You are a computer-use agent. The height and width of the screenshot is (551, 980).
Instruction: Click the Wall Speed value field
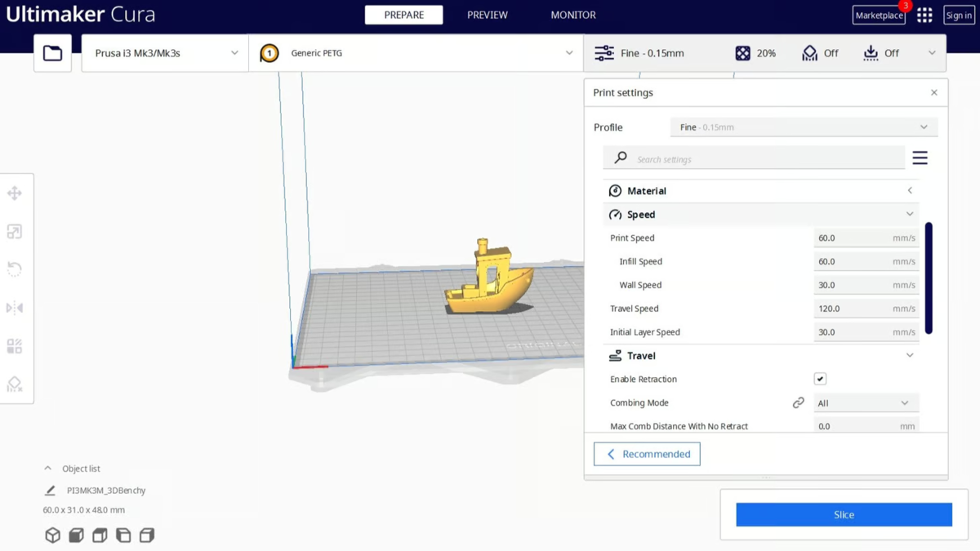866,286
